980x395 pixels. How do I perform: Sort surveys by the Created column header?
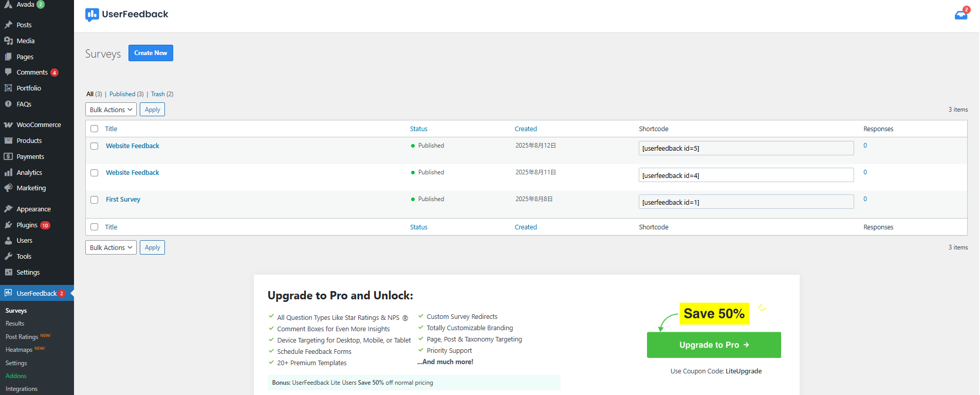click(525, 129)
